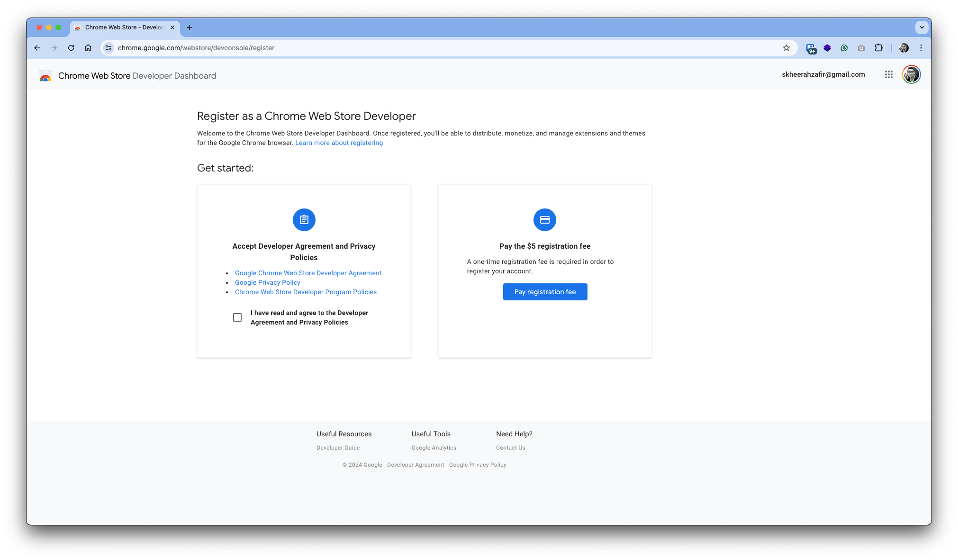The image size is (958, 560).
Task: Open the home page via the house icon
Action: [x=88, y=48]
